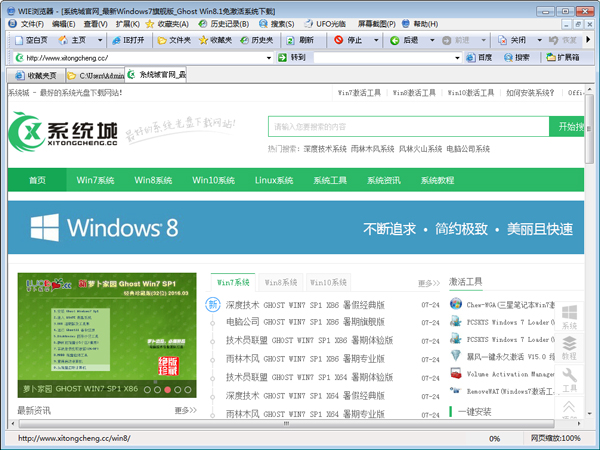Open the 主页 dropdown arrow
Viewport: 600px width, 450px height.
coord(100,40)
